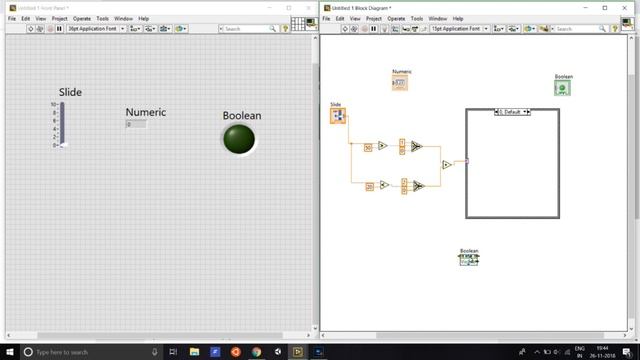Image resolution: width=640 pixels, height=360 pixels.
Task: Open Align Objects menu in Front Panel
Action: [135, 29]
